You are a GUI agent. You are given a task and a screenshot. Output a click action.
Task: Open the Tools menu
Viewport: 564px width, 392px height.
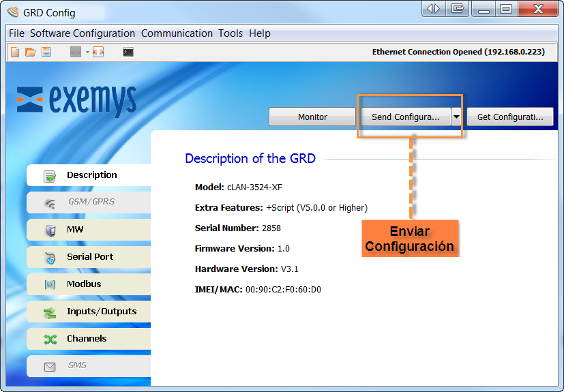point(231,33)
